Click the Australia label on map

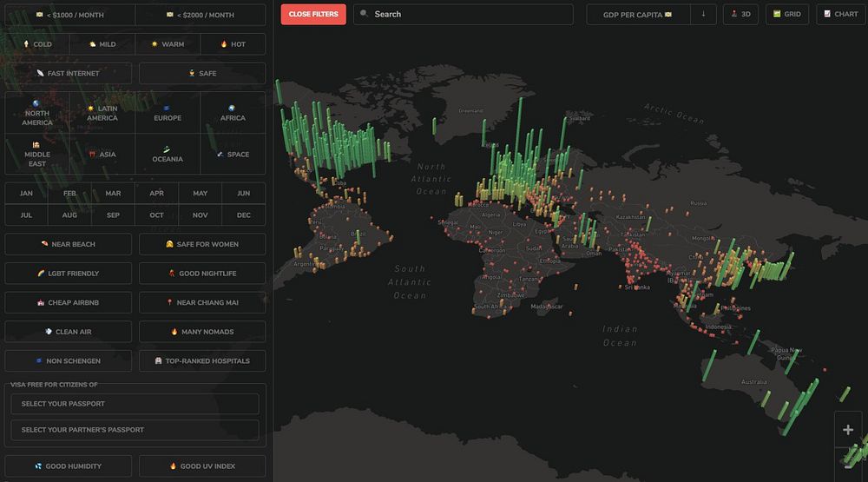[754, 382]
